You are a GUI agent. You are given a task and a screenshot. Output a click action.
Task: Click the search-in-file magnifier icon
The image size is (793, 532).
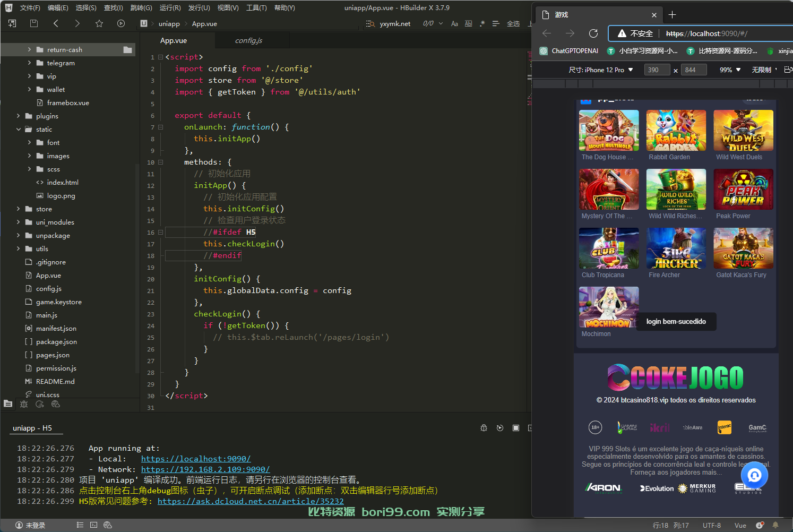click(370, 23)
